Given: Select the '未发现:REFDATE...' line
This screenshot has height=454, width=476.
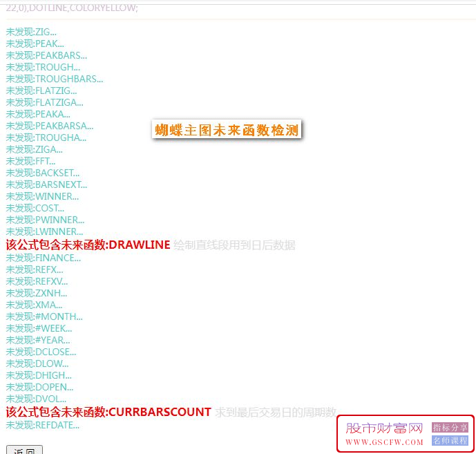Looking at the screenshot, I should coord(43,426).
